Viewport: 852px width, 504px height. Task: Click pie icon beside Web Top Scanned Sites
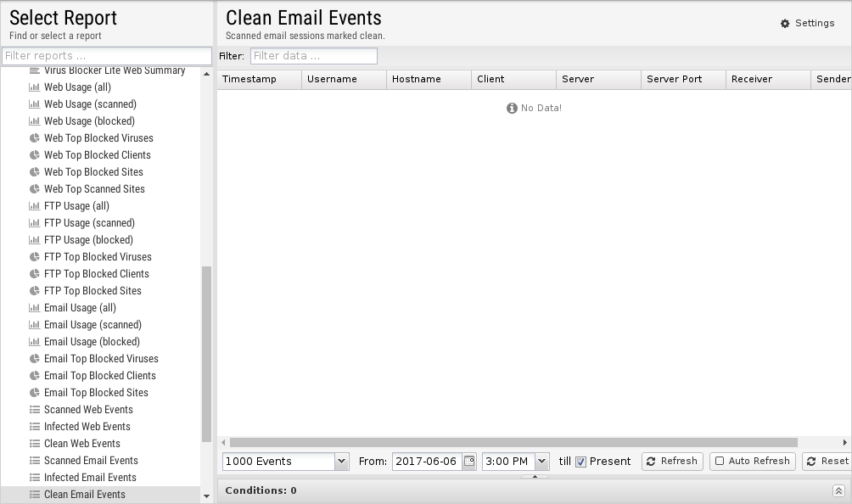point(34,189)
